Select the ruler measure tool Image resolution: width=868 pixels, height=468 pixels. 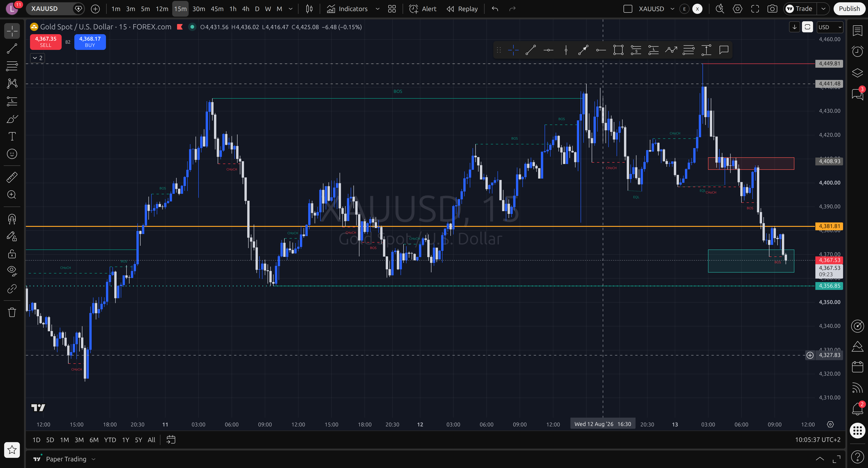(x=12, y=177)
